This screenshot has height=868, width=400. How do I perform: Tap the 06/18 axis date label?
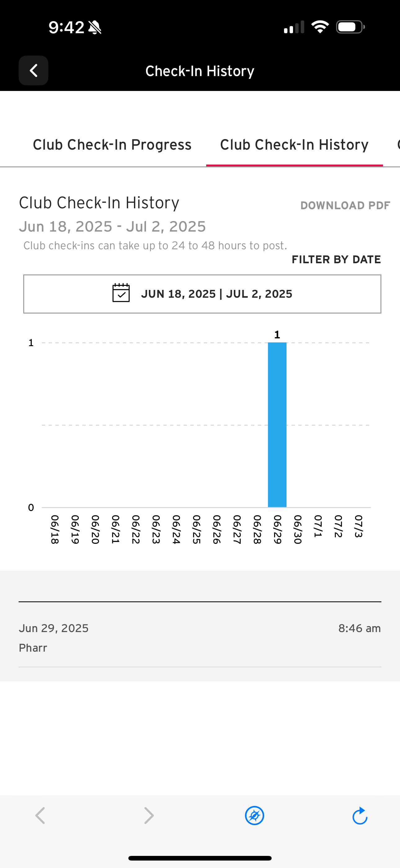(x=55, y=529)
